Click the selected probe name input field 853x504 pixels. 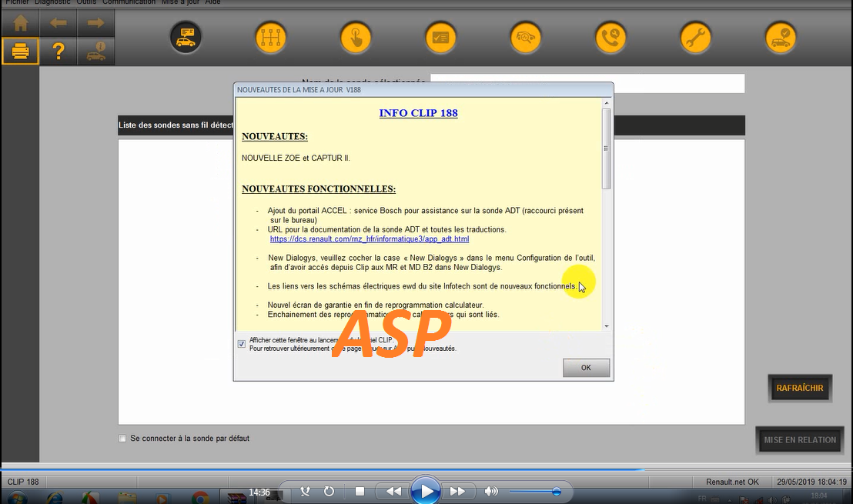click(587, 84)
